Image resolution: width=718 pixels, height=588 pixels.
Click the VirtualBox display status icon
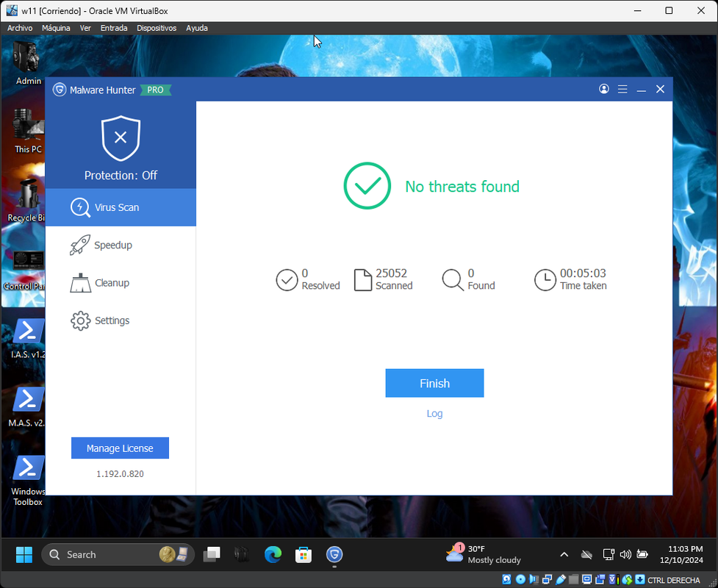tap(587, 579)
